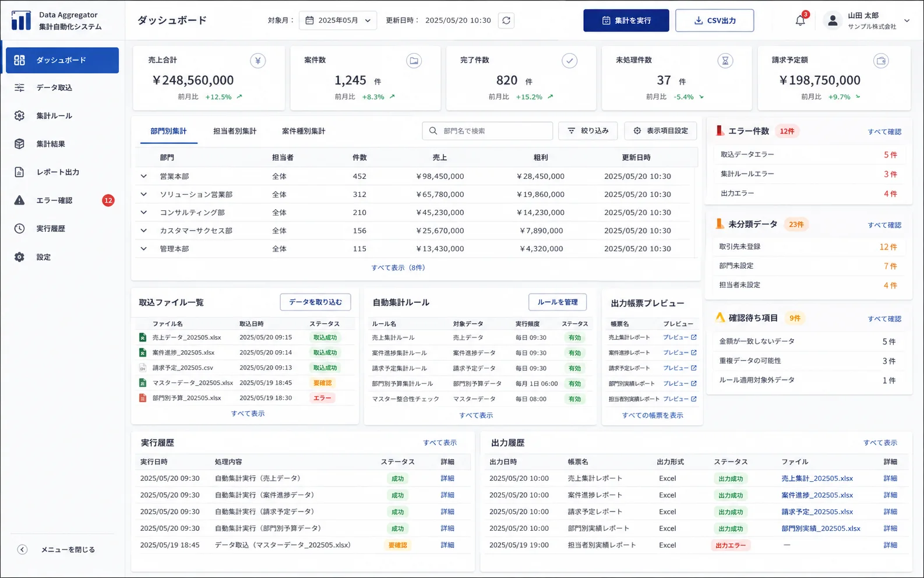The height and width of the screenshot is (578, 924).
Task: Click the 集計を実行 button
Action: pos(626,20)
